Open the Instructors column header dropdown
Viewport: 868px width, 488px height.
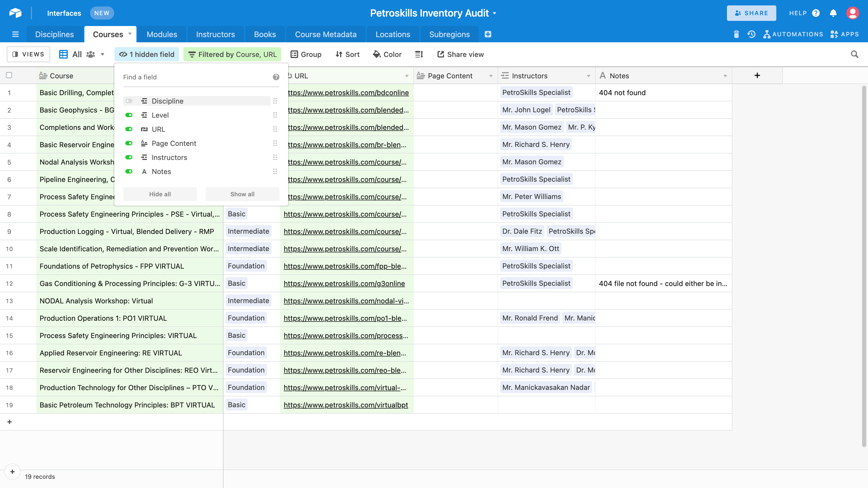tap(588, 76)
